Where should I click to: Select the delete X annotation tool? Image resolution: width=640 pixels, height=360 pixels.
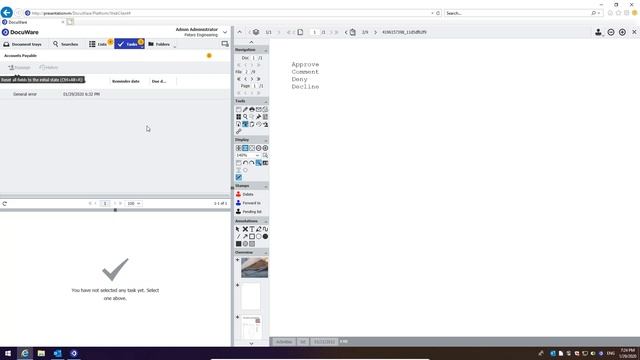click(x=245, y=229)
